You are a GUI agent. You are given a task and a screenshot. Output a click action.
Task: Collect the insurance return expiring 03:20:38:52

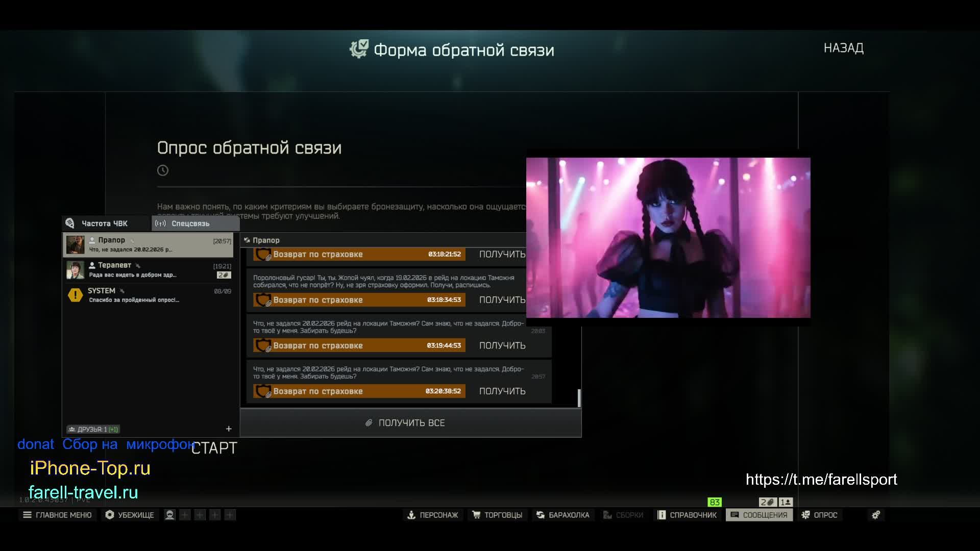click(x=502, y=391)
